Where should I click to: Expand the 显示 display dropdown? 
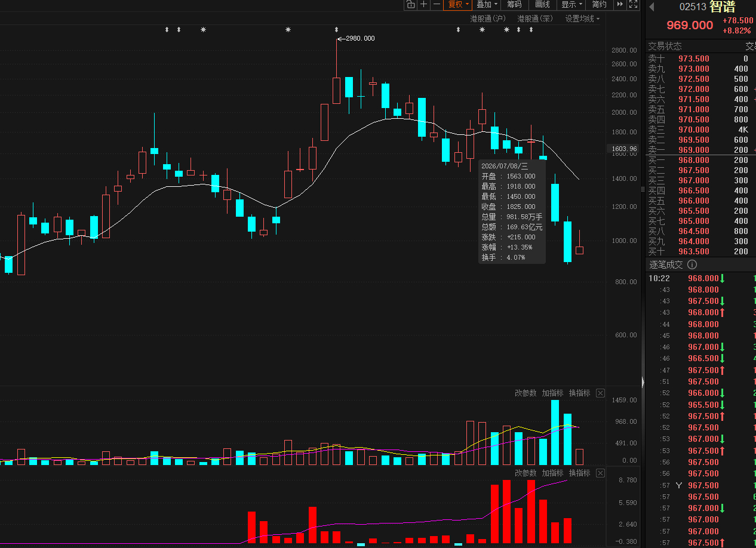(571, 5)
